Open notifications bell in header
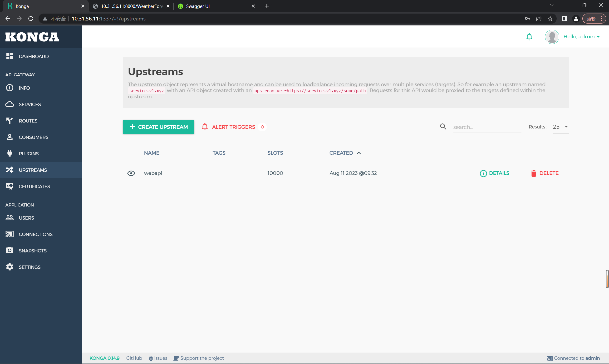 [529, 37]
